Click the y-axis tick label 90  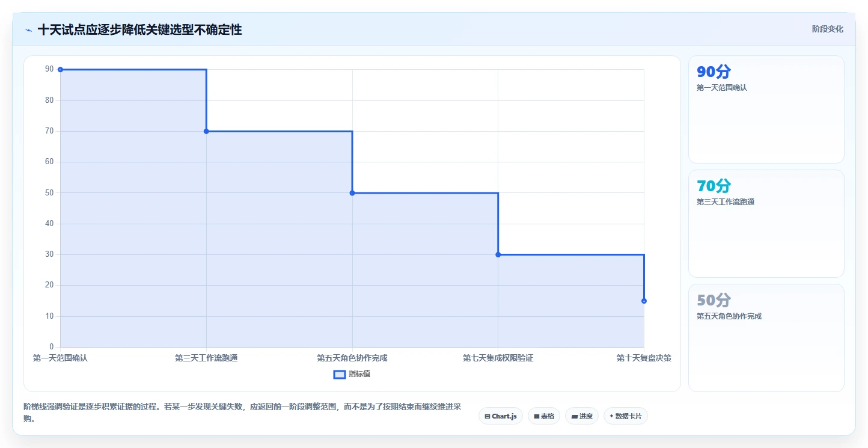(x=49, y=69)
